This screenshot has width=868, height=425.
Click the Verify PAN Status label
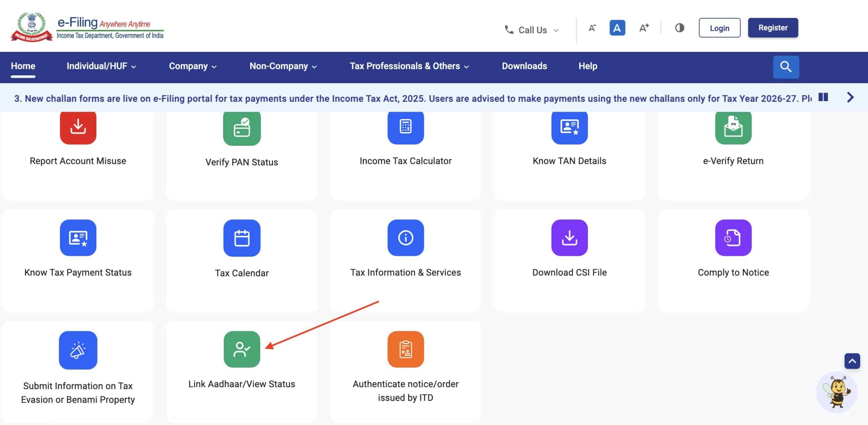pos(242,162)
